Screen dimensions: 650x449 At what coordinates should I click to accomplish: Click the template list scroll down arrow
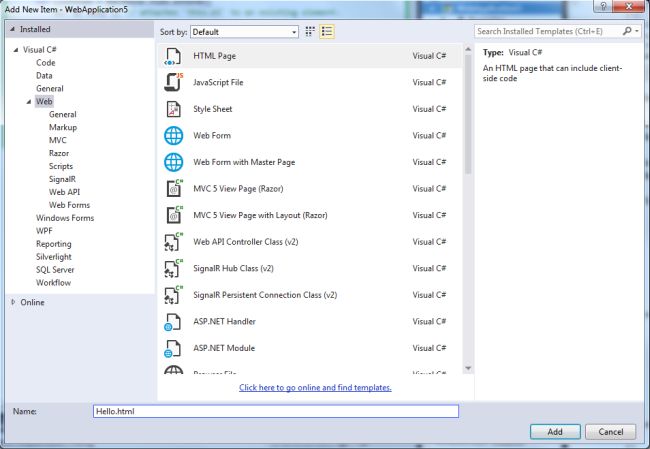(468, 368)
